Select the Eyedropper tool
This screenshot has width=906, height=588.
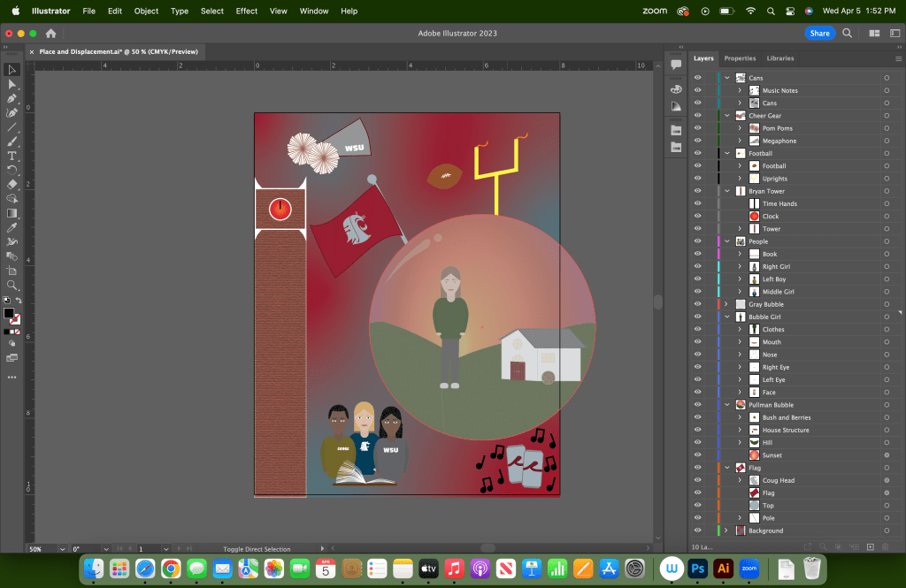12,227
